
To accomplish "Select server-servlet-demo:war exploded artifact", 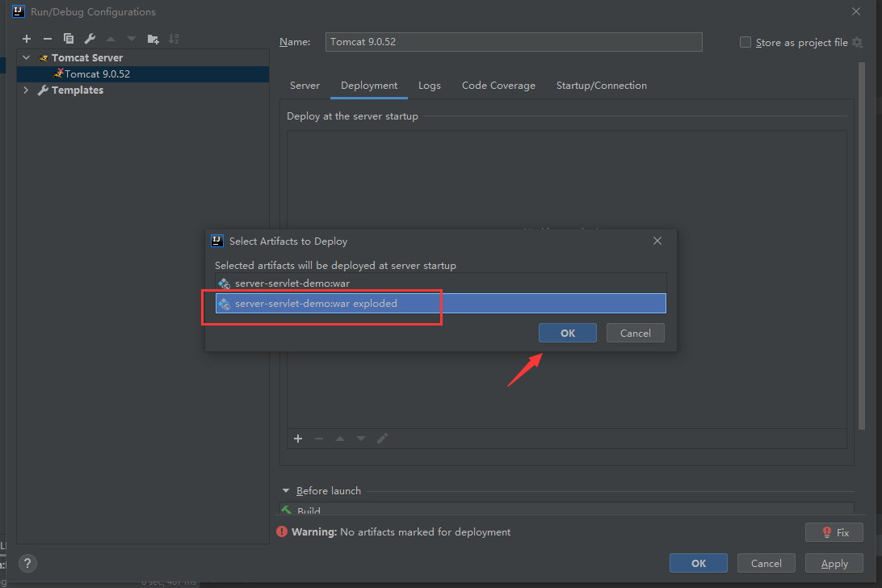I will [x=440, y=304].
